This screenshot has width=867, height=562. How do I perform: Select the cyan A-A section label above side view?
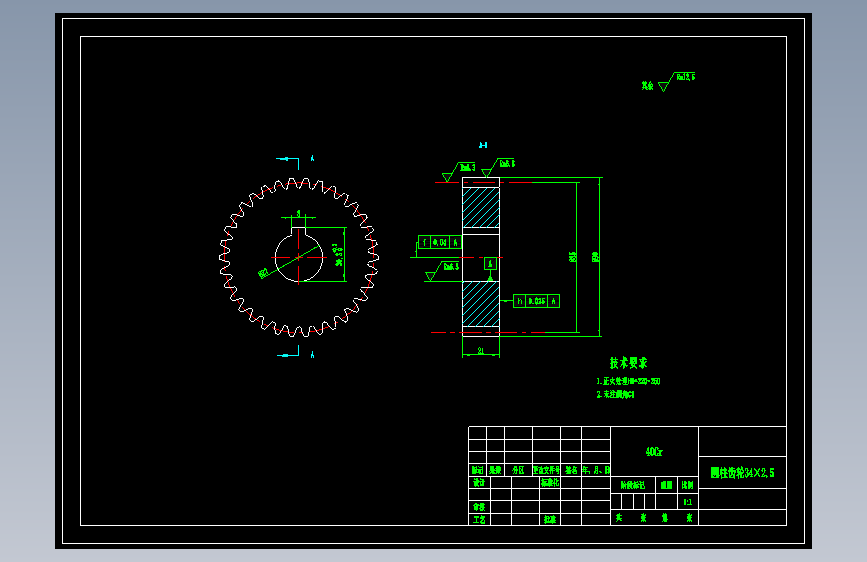[483, 145]
